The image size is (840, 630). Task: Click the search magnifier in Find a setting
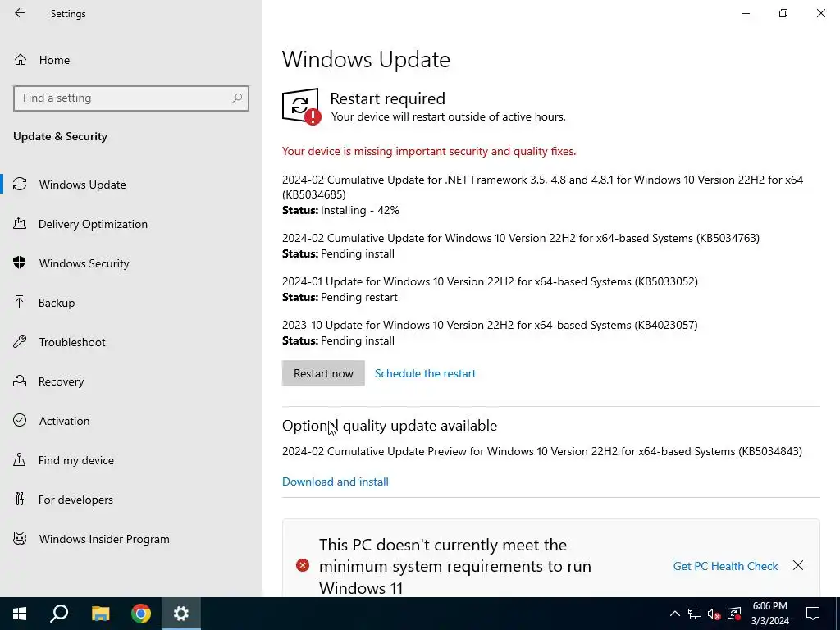[x=237, y=98]
